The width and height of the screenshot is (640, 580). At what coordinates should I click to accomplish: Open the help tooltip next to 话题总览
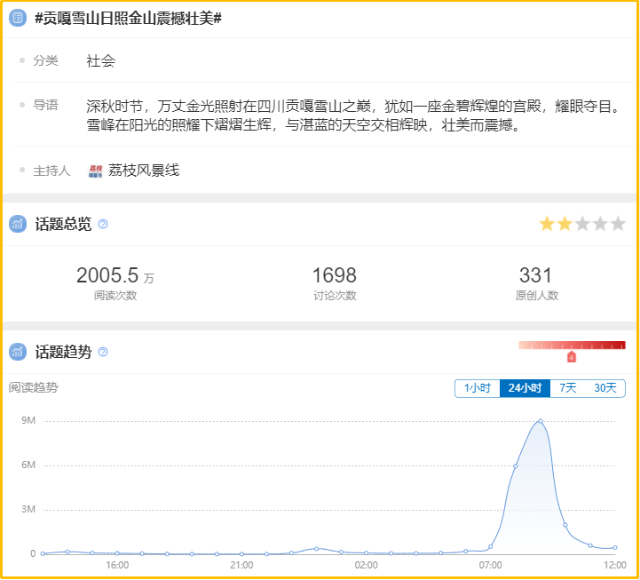click(103, 224)
